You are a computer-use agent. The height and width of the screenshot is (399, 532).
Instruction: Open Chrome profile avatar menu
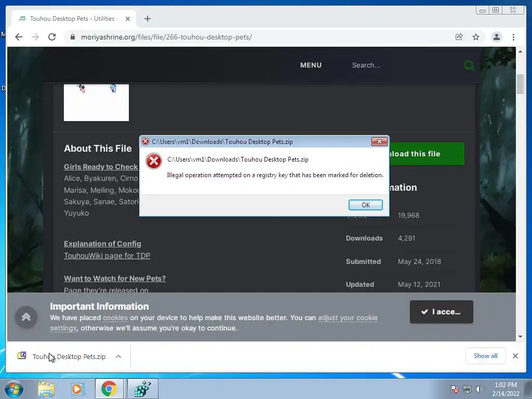tap(496, 37)
